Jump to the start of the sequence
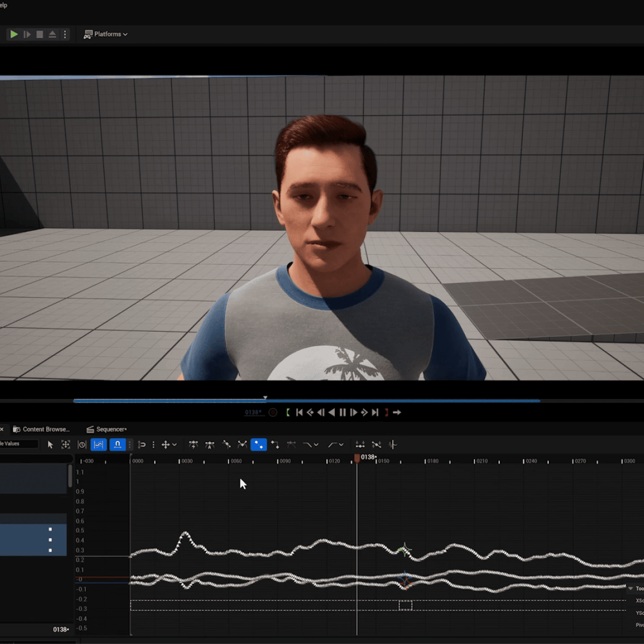Screen dimensions: 644x644 (x=299, y=413)
